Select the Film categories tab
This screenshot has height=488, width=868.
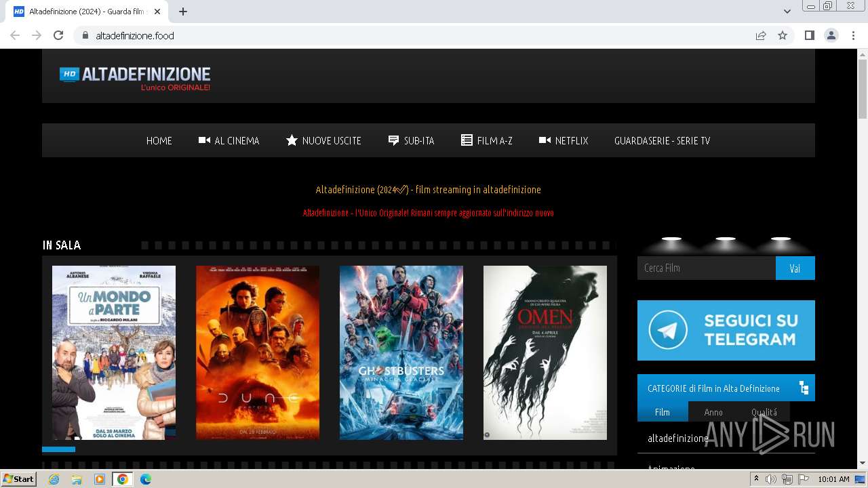[x=663, y=411]
